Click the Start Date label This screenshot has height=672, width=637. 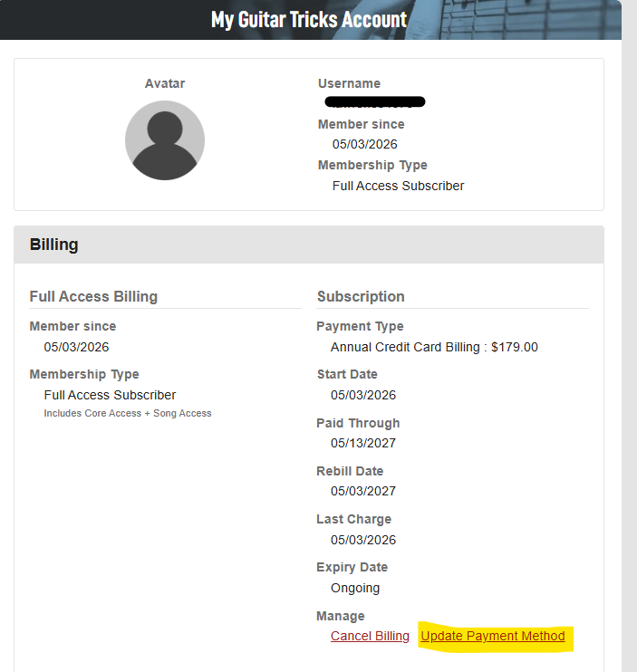(347, 374)
